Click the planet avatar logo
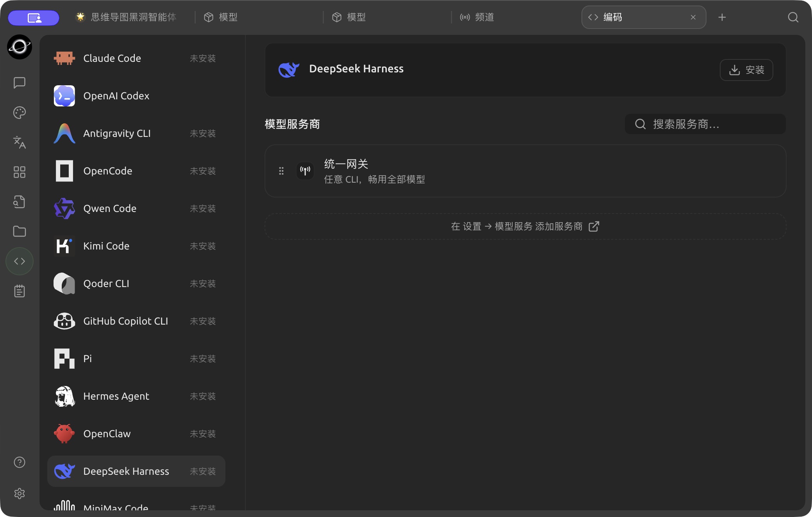 click(20, 47)
